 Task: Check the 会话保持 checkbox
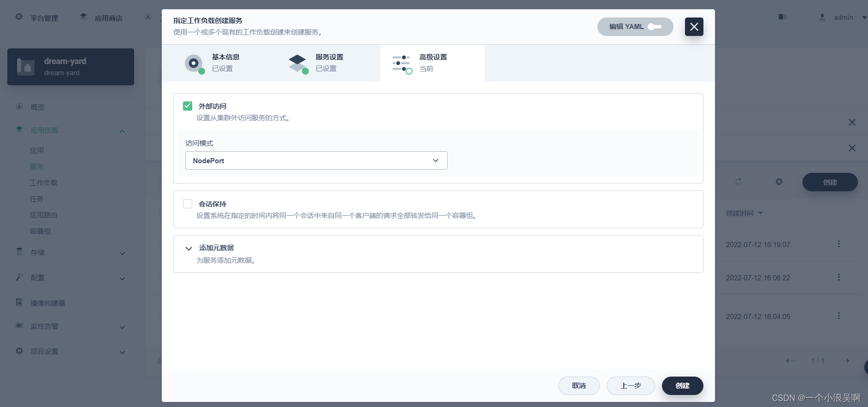tap(188, 204)
